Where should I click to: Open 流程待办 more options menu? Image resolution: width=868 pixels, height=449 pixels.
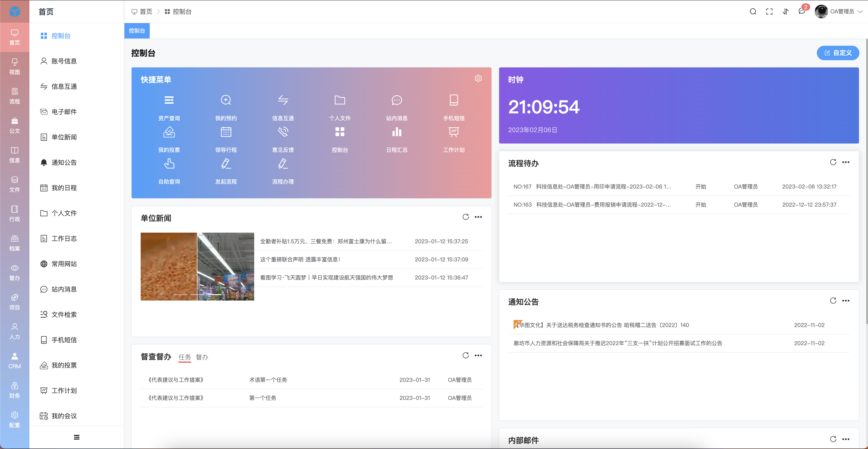pos(846,162)
